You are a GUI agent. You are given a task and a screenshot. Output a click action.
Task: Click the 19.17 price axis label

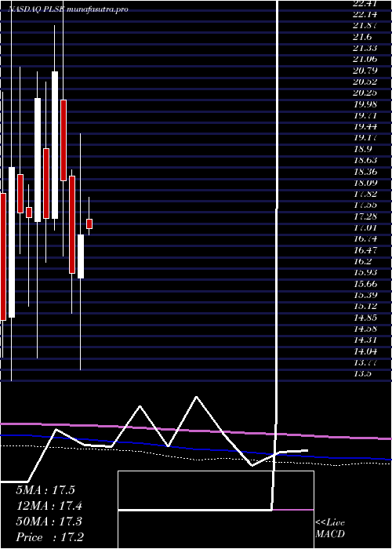[x=365, y=138]
